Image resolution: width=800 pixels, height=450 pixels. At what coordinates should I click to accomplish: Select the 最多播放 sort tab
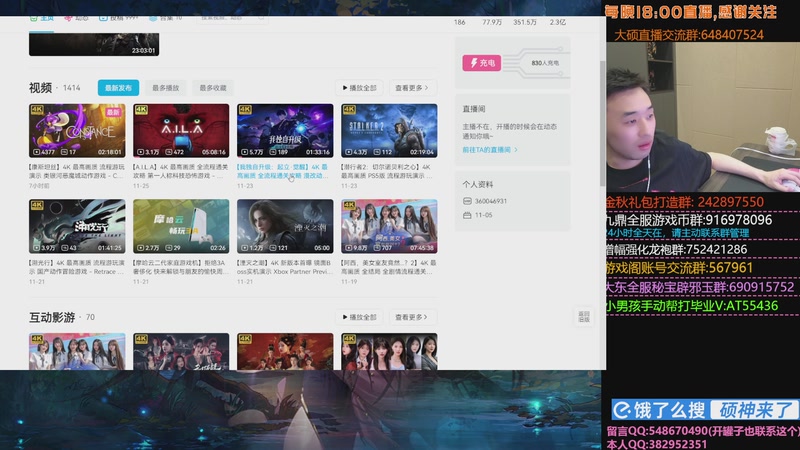click(x=165, y=88)
